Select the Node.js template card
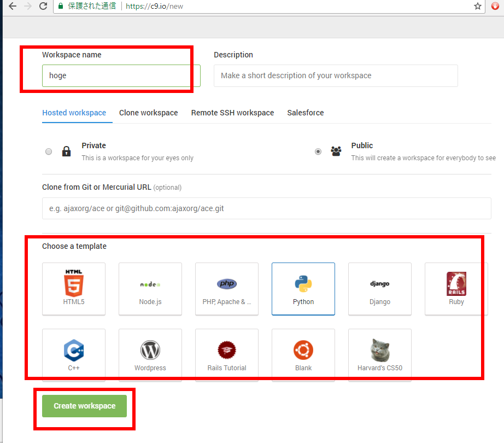The image size is (504, 443). [150, 289]
